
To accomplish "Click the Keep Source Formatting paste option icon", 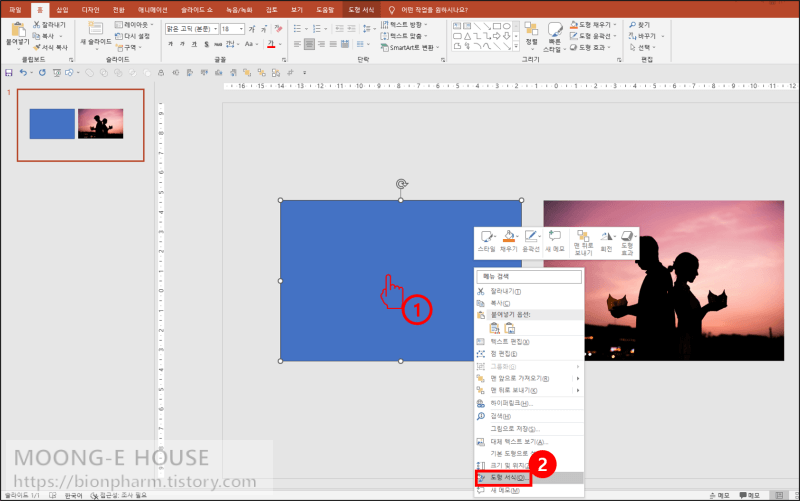I will (494, 329).
